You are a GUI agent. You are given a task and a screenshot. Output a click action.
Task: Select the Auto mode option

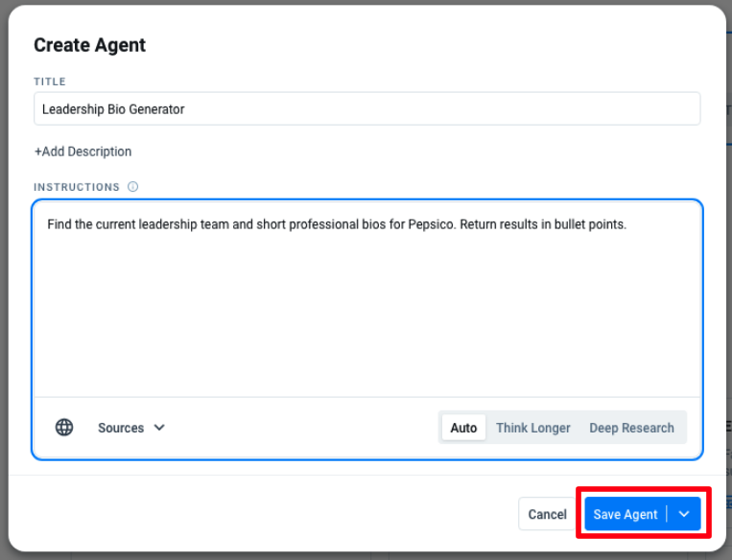[x=463, y=428]
